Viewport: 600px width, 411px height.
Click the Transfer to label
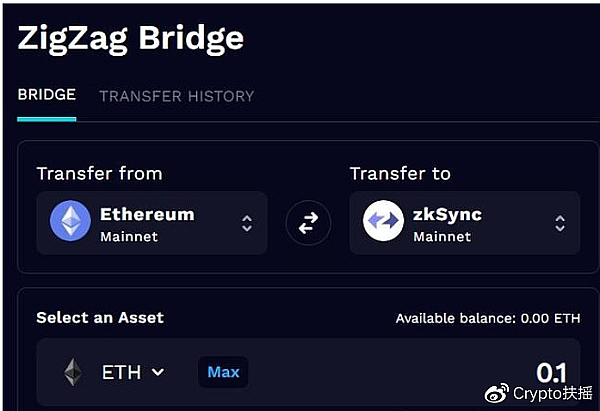tap(400, 173)
